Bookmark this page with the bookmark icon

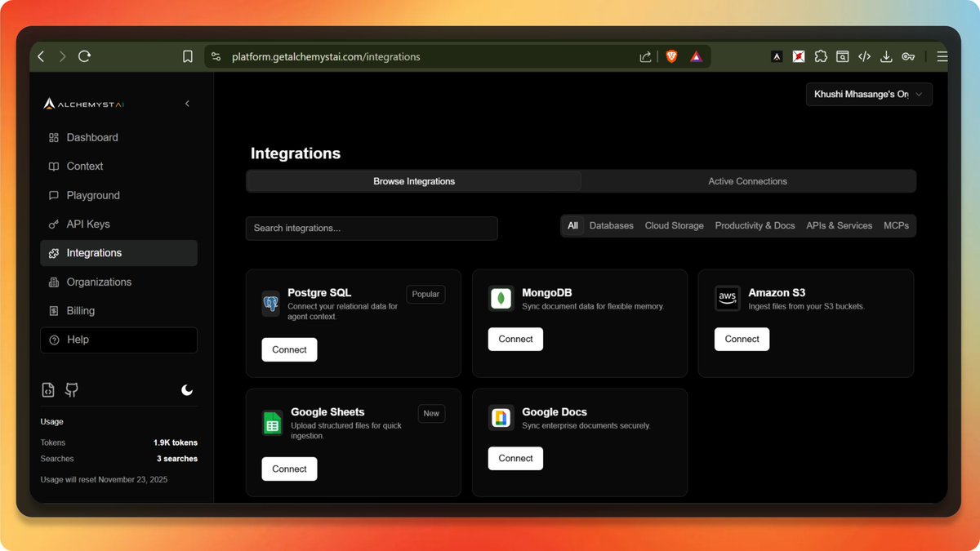[x=188, y=56]
